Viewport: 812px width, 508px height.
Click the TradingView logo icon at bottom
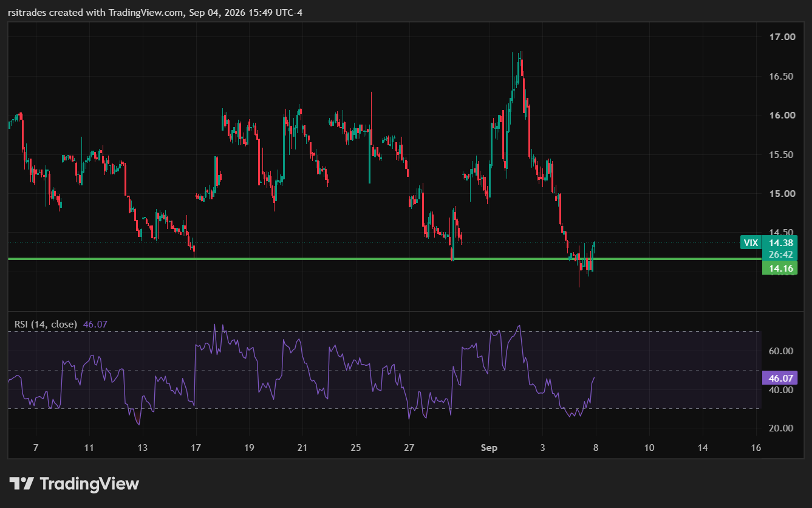[x=22, y=484]
